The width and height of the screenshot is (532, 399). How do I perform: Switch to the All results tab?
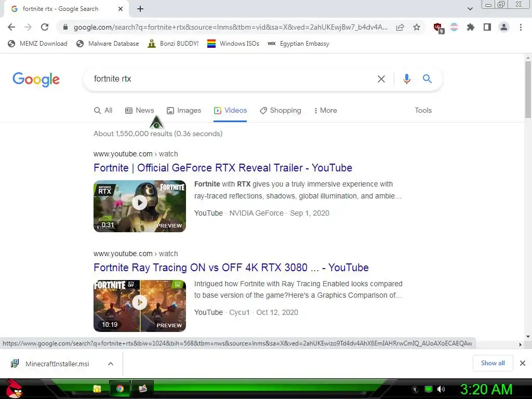click(x=103, y=111)
